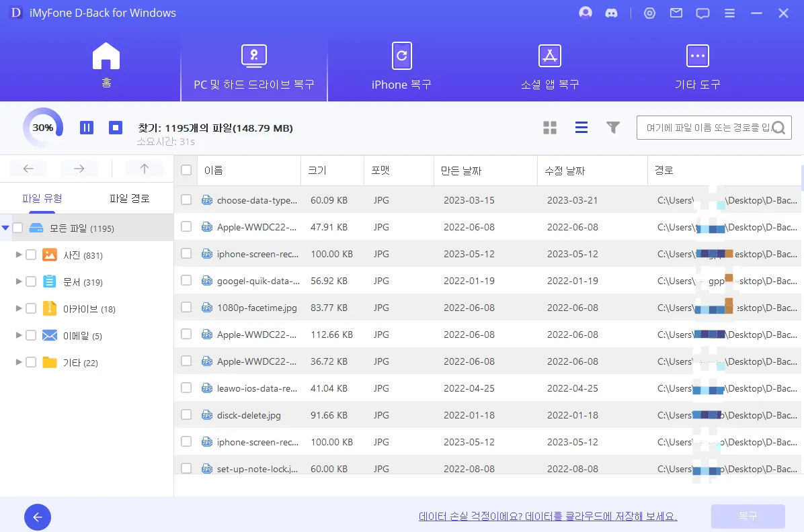The height and width of the screenshot is (532, 804).
Task: Click the target settings icon in title bar
Action: pyautogui.click(x=649, y=13)
